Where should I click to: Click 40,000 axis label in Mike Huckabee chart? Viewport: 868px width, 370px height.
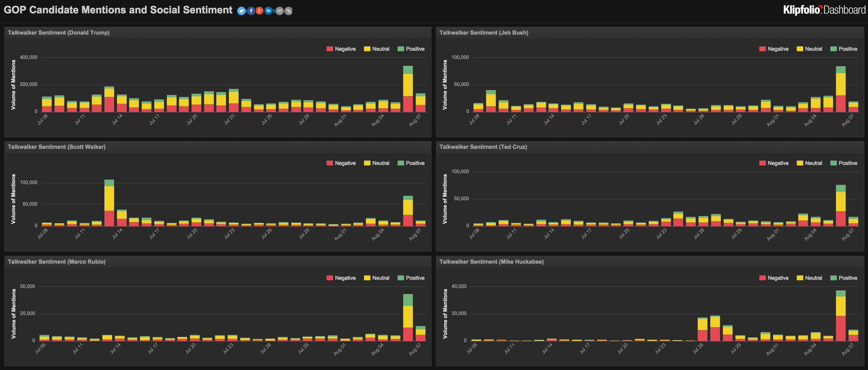click(459, 286)
